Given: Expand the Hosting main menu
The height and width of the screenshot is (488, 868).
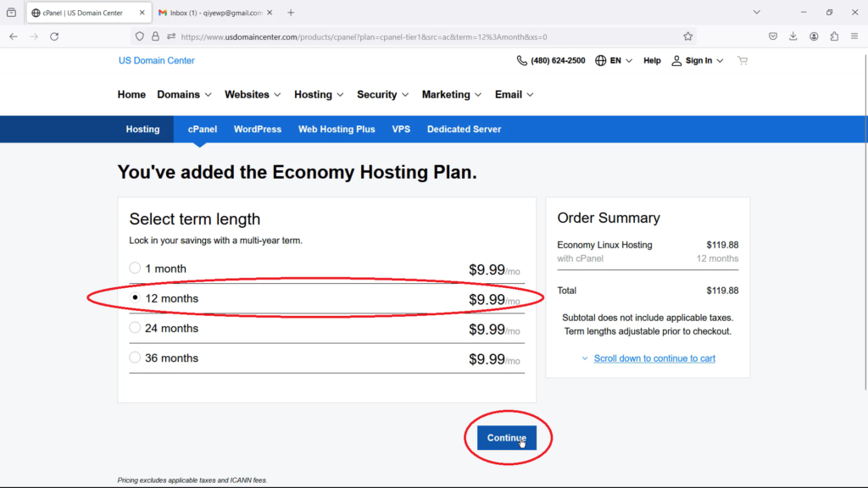Looking at the screenshot, I should [x=319, y=95].
